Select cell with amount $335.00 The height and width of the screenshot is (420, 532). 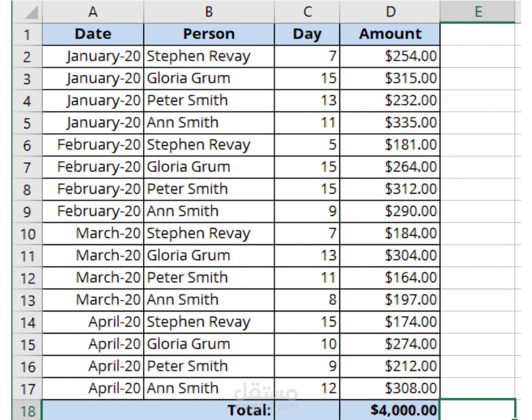tap(390, 123)
